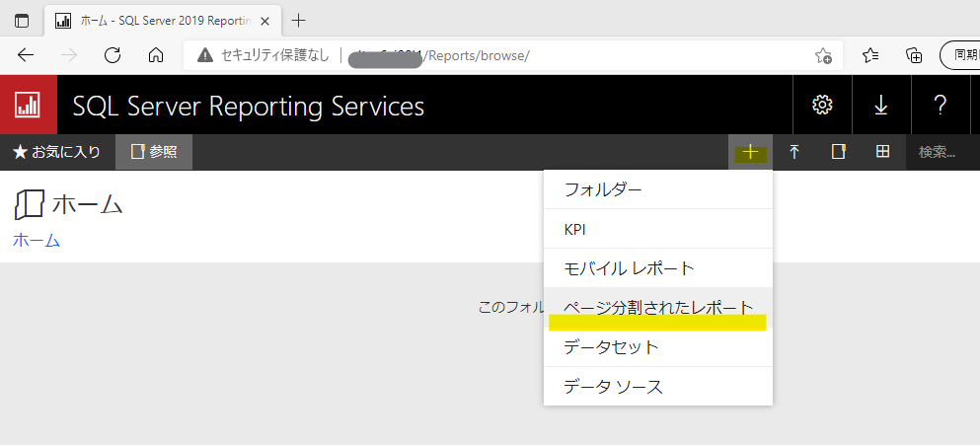Click the browser home icon
This screenshot has height=445, width=980.
pos(155,55)
